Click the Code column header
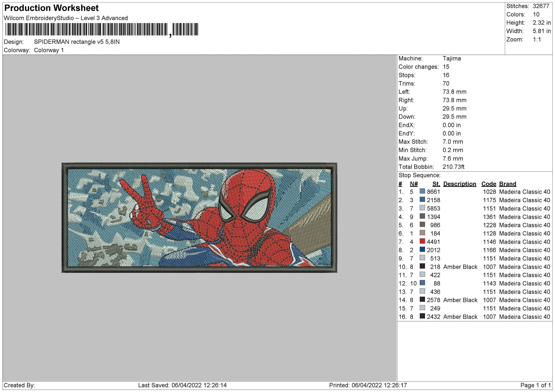 [489, 184]
